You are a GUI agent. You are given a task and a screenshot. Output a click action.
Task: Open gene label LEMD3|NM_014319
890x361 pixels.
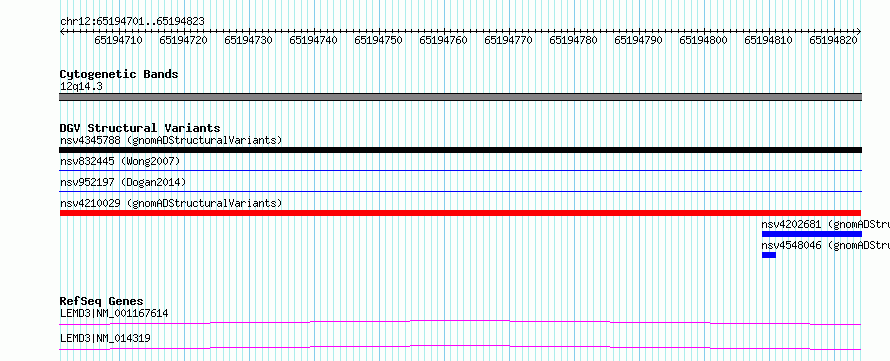point(105,339)
